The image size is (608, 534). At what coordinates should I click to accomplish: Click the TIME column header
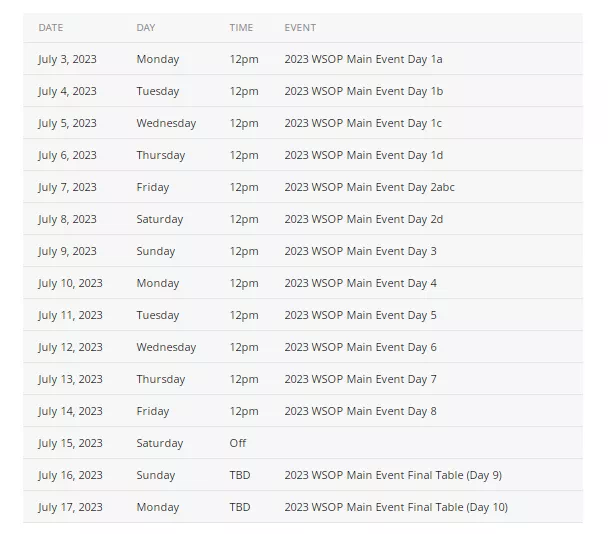pyautogui.click(x=241, y=28)
